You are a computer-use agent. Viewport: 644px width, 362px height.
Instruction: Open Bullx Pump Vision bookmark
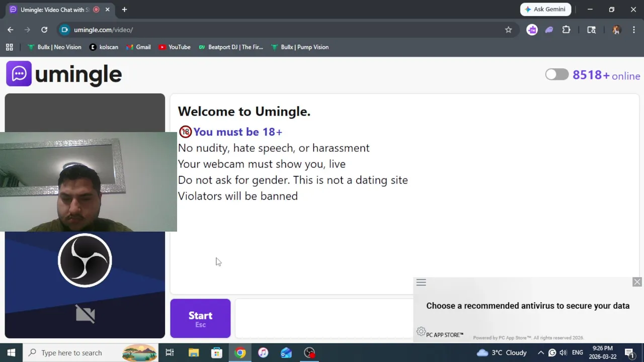point(300,47)
